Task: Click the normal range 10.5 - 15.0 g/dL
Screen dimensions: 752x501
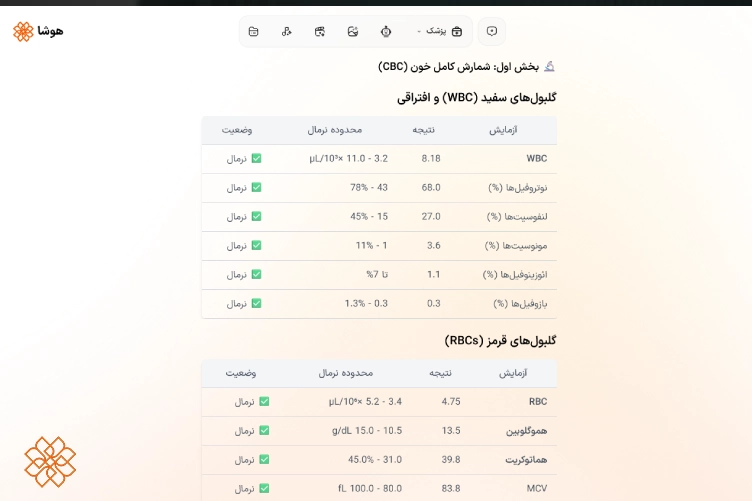Action: 367,431
